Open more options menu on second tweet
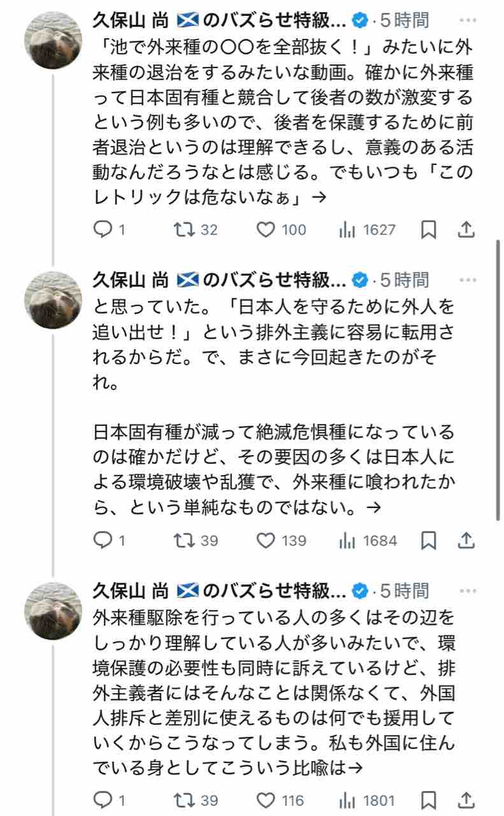Image resolution: width=504 pixels, height=816 pixels. [x=467, y=280]
